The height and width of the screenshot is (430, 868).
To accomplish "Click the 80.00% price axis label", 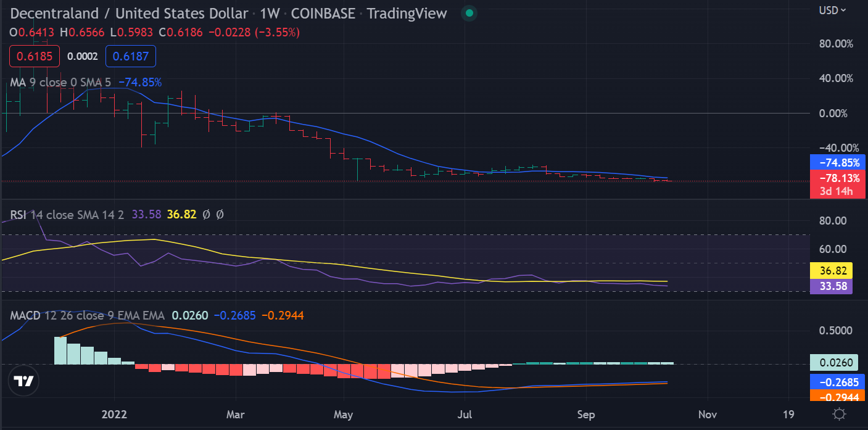I will click(836, 44).
